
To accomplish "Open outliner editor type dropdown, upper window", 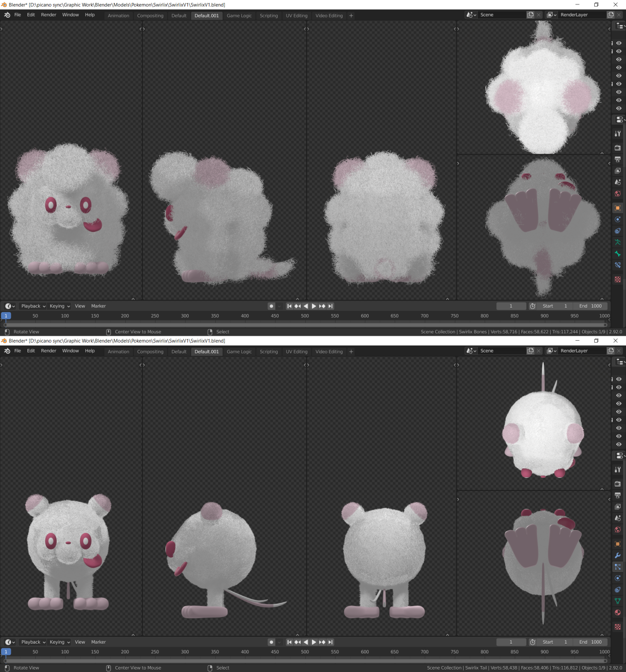I will tap(621, 26).
